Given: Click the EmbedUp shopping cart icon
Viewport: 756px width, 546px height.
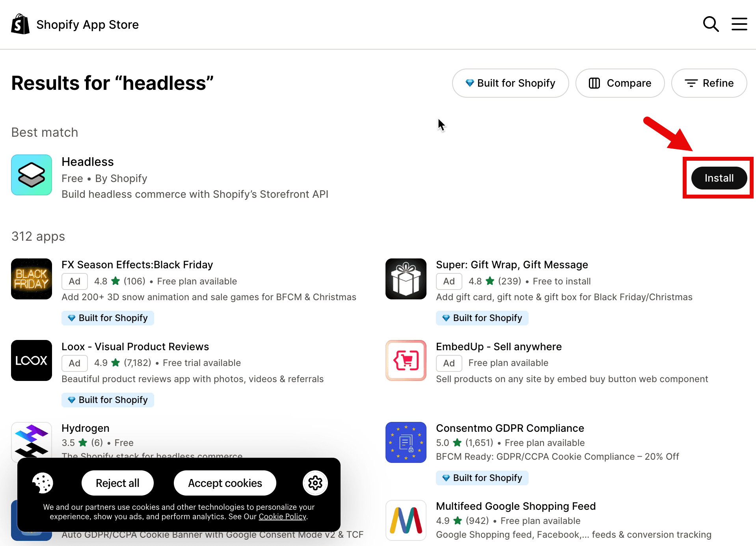Looking at the screenshot, I should point(406,360).
